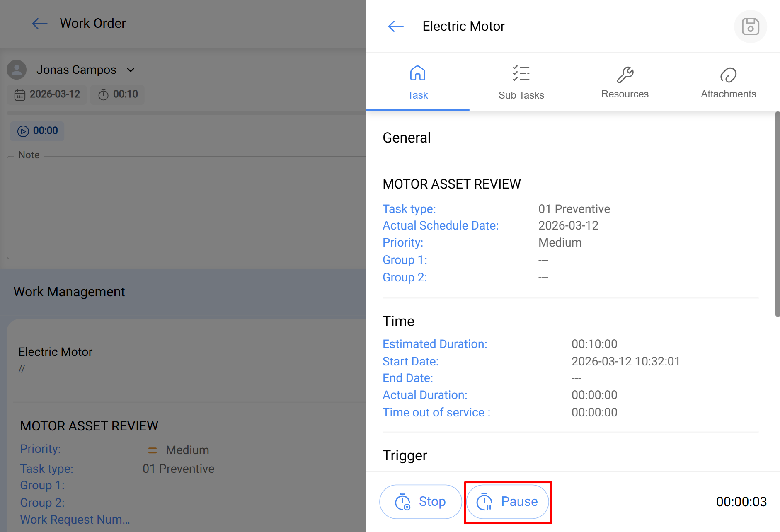Click the calendar icon beside 2026-03-12
The image size is (780, 532).
20,95
